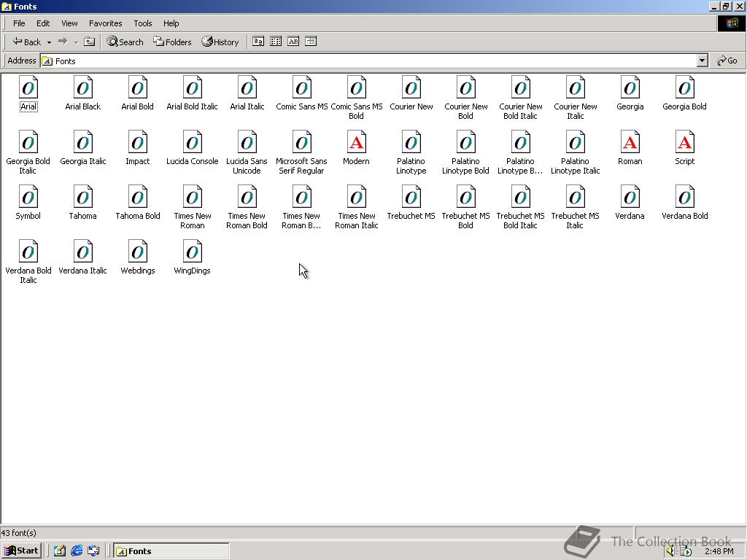Open the Start menu

tap(21, 551)
